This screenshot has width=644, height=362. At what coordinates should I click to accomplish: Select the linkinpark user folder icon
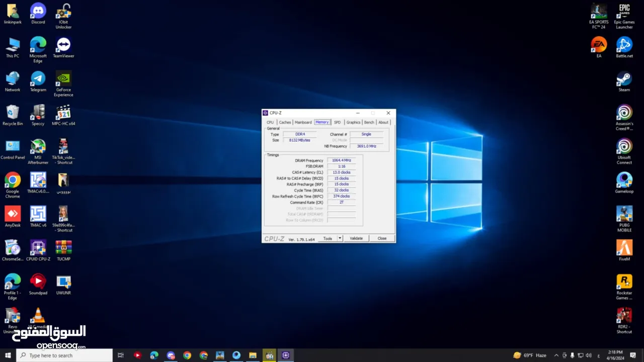(13, 14)
